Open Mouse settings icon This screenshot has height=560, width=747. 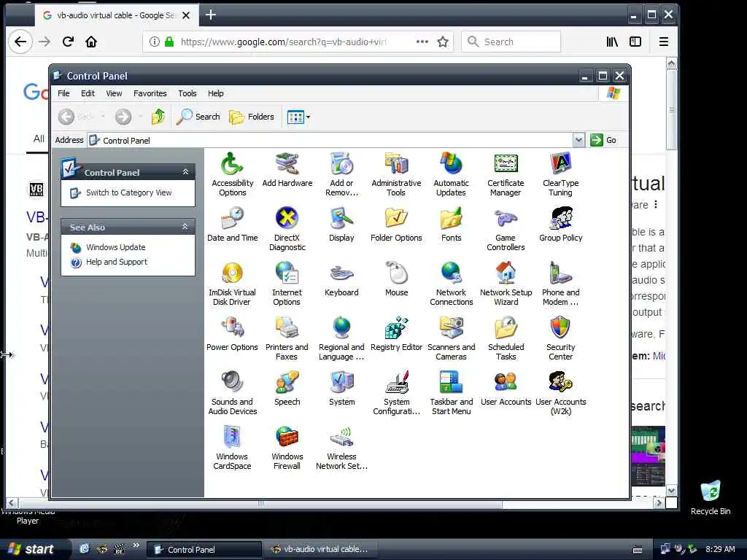pos(396,279)
